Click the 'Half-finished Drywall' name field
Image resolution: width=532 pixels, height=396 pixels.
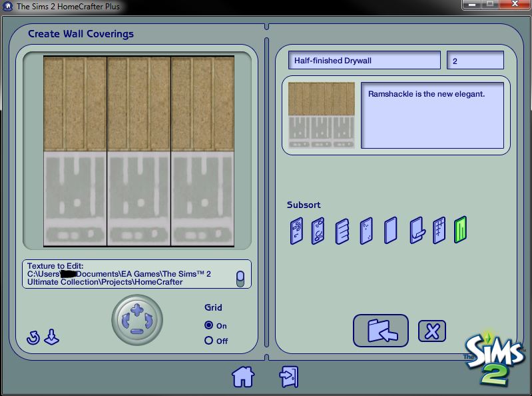coord(364,60)
